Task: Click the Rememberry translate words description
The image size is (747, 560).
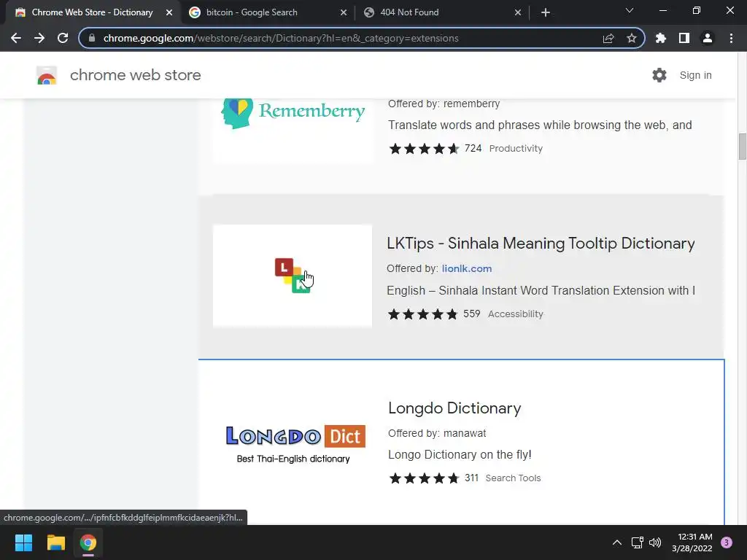Action: (x=540, y=125)
